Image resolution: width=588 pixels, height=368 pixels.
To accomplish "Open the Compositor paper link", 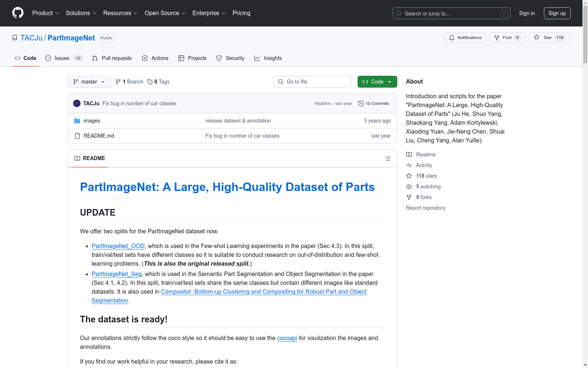I will click(264, 291).
